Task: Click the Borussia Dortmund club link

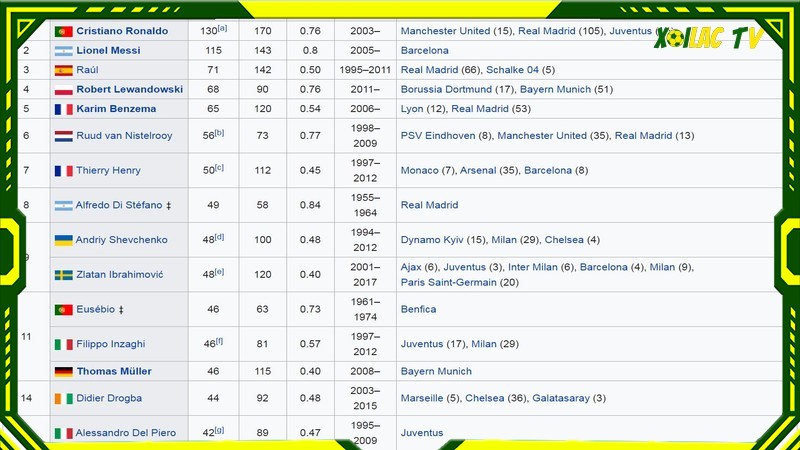Action: [x=446, y=89]
